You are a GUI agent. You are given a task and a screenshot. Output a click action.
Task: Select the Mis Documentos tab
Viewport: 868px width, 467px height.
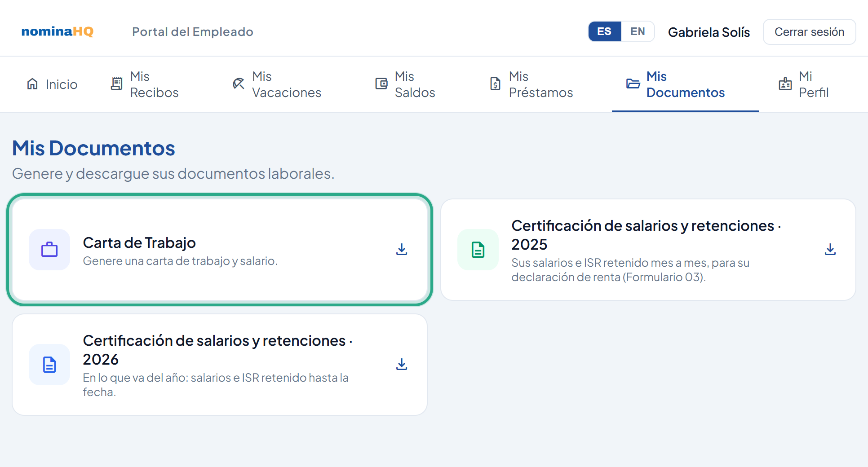tap(686, 84)
